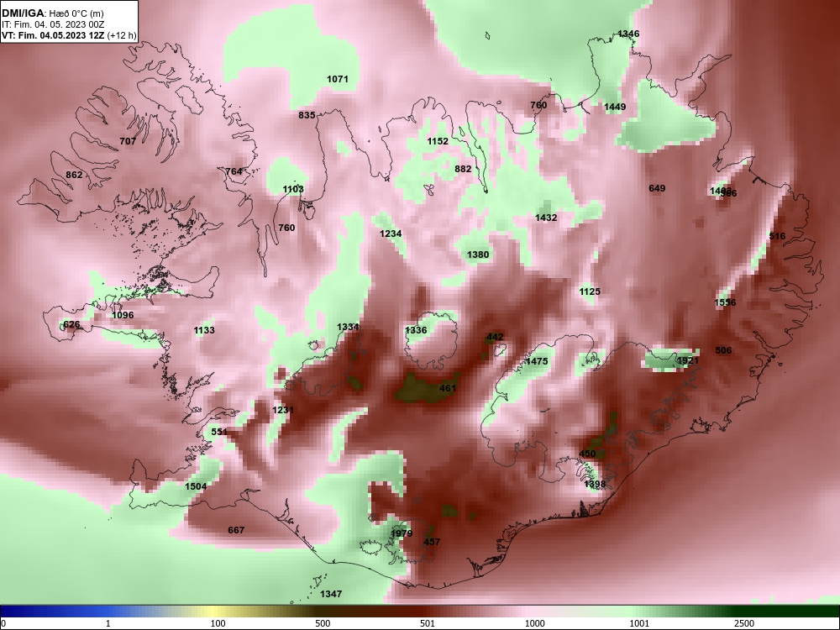Click the 'VT: Fim. 04.05.2023 12Z' valid time line
This screenshot has width=840, height=630.
click(53, 36)
